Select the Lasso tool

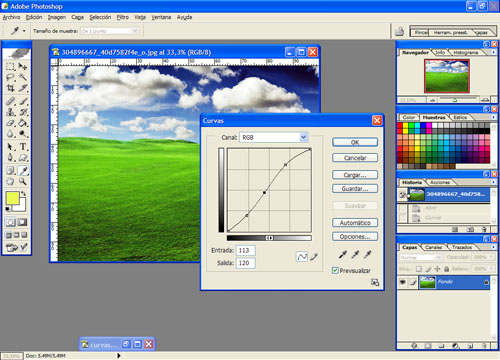pyautogui.click(x=10, y=77)
